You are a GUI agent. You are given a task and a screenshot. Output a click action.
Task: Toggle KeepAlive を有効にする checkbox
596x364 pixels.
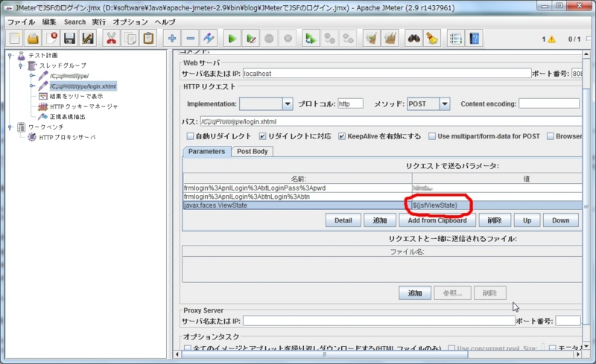tap(342, 136)
